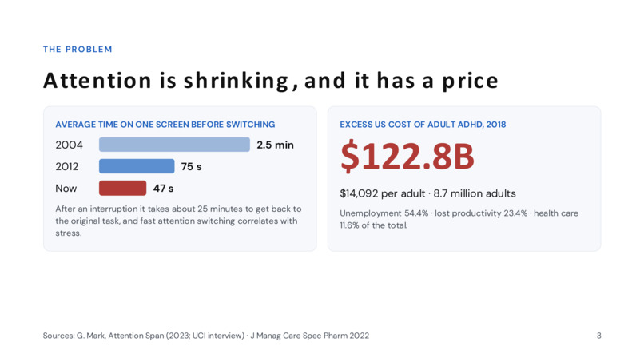This screenshot has height=362, width=644.
Task: Select the "47 s" value label
Action: point(164,189)
